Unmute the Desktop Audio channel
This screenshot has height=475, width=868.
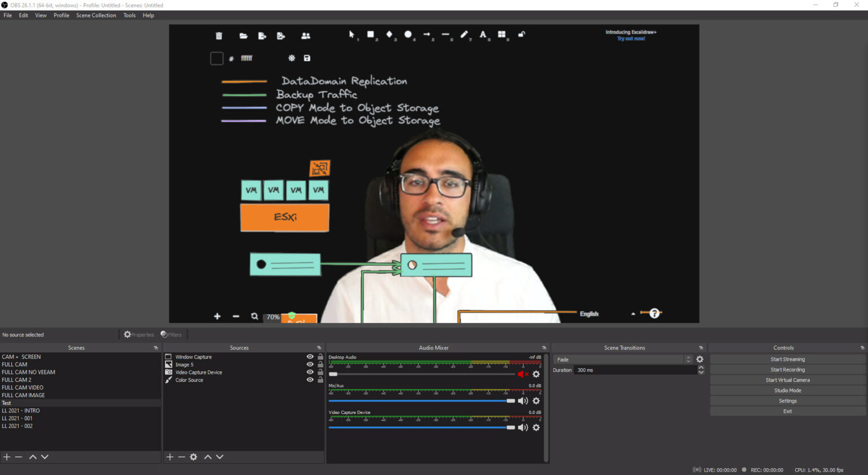[x=522, y=374]
